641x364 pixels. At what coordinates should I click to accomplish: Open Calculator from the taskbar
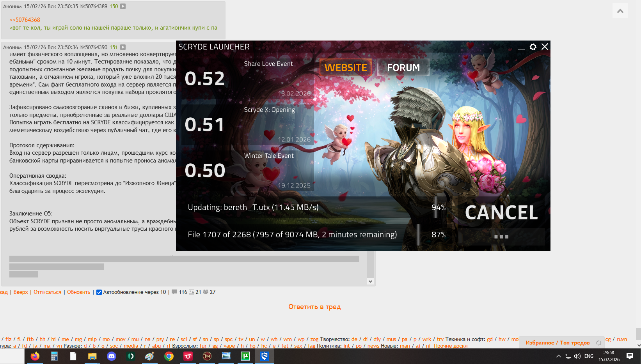(x=54, y=356)
